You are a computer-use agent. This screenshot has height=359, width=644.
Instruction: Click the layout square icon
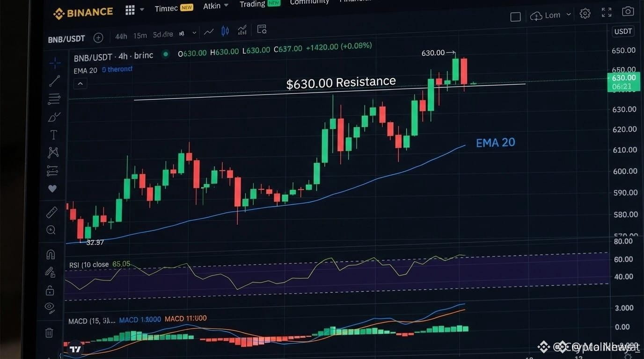[x=515, y=17]
